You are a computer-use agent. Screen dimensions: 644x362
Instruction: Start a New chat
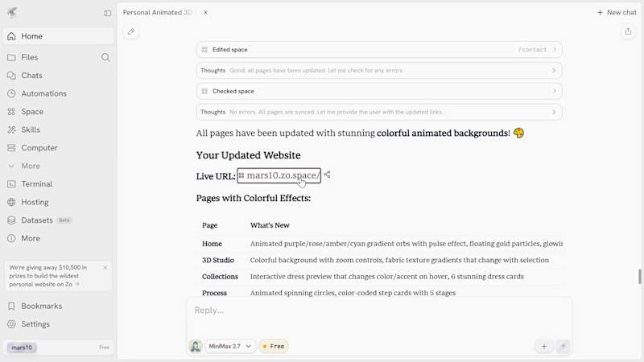(x=617, y=13)
